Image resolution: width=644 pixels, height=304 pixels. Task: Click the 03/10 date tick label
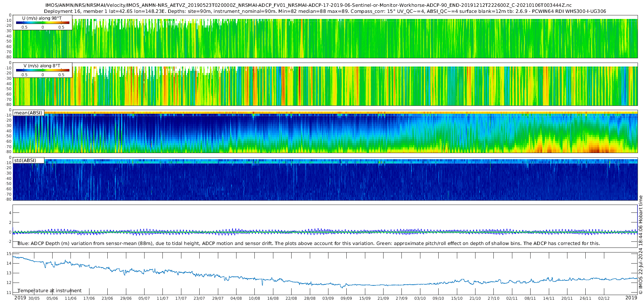[x=420, y=298]
